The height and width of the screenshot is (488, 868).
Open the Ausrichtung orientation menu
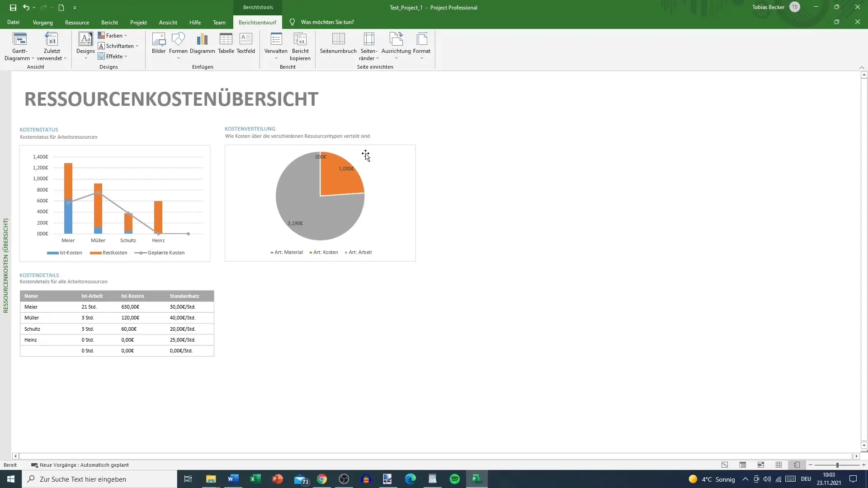(x=396, y=46)
